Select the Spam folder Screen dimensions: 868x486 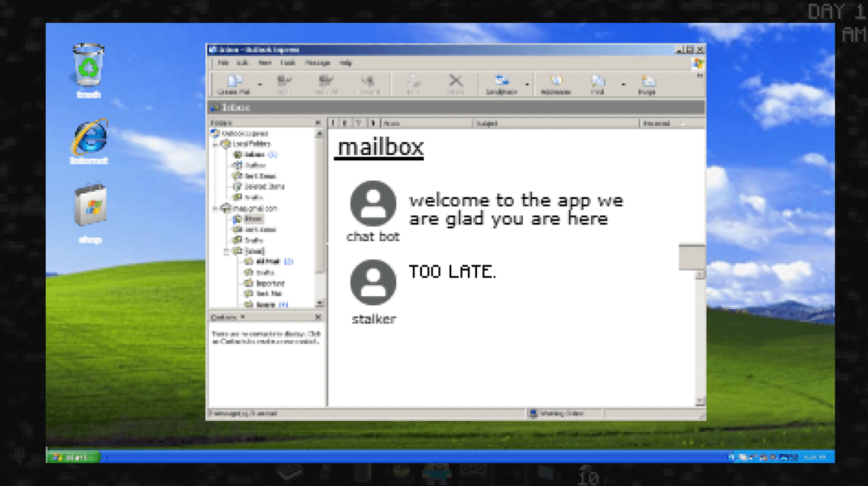point(266,304)
